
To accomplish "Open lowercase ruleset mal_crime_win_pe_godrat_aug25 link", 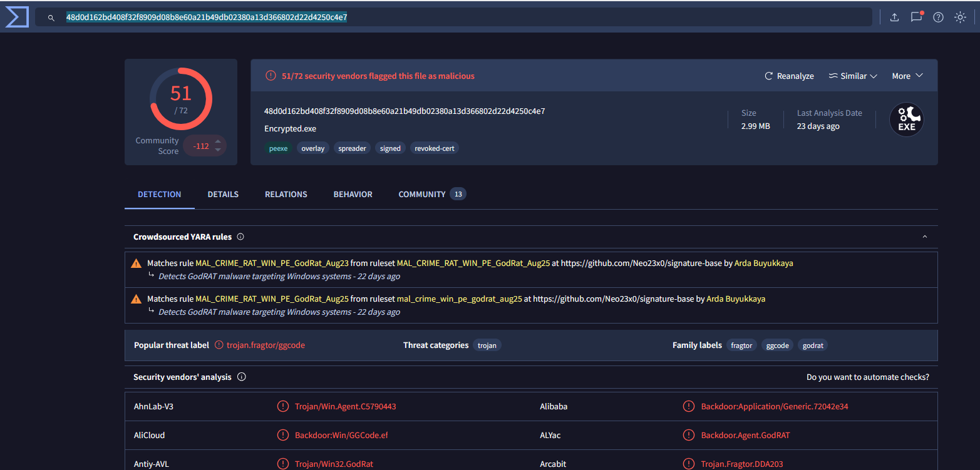I will pyautogui.click(x=460, y=299).
